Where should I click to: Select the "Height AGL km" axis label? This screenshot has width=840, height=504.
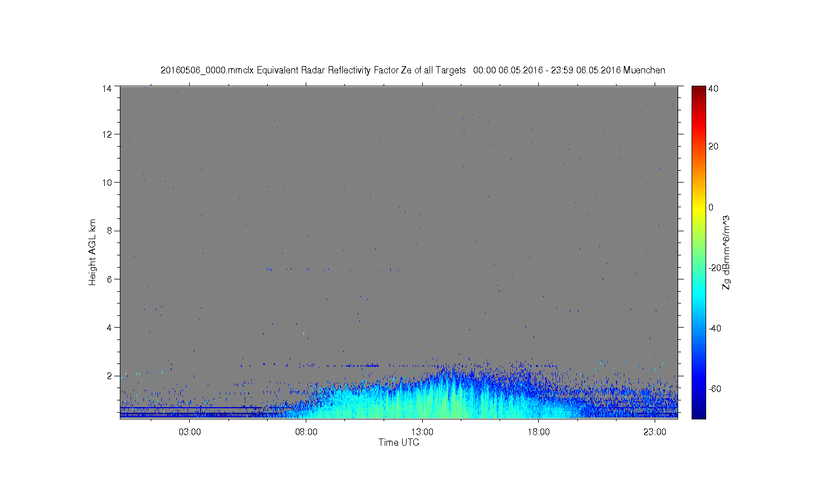pos(92,252)
